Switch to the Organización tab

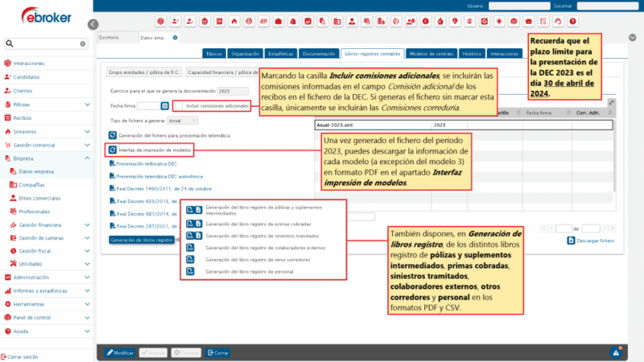246,54
